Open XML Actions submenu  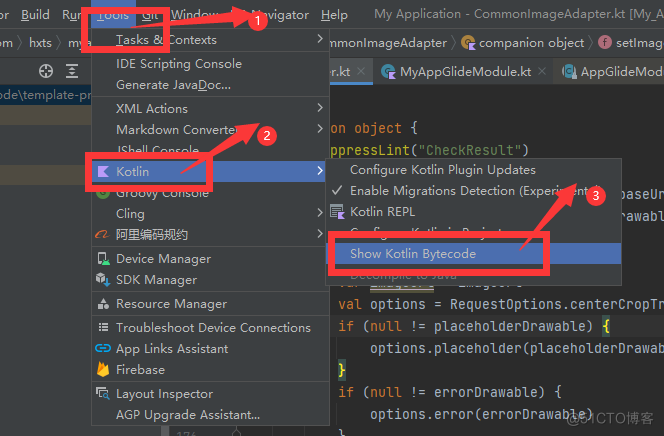[x=210, y=109]
